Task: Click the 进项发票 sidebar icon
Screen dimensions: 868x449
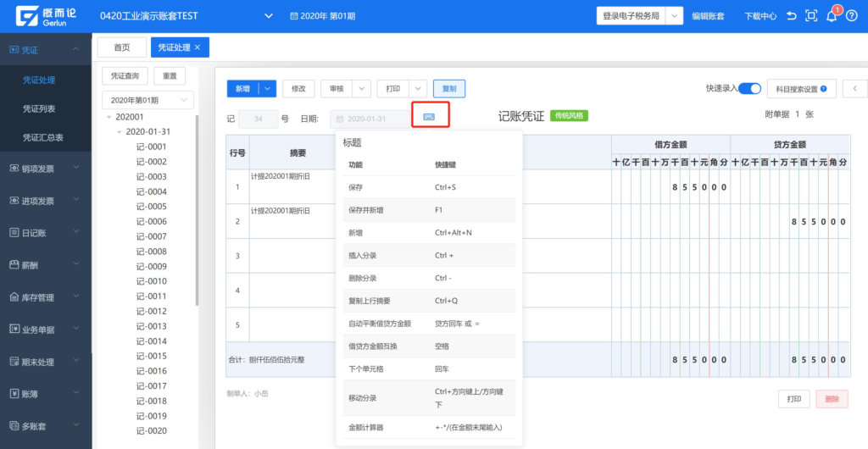Action: click(14, 201)
